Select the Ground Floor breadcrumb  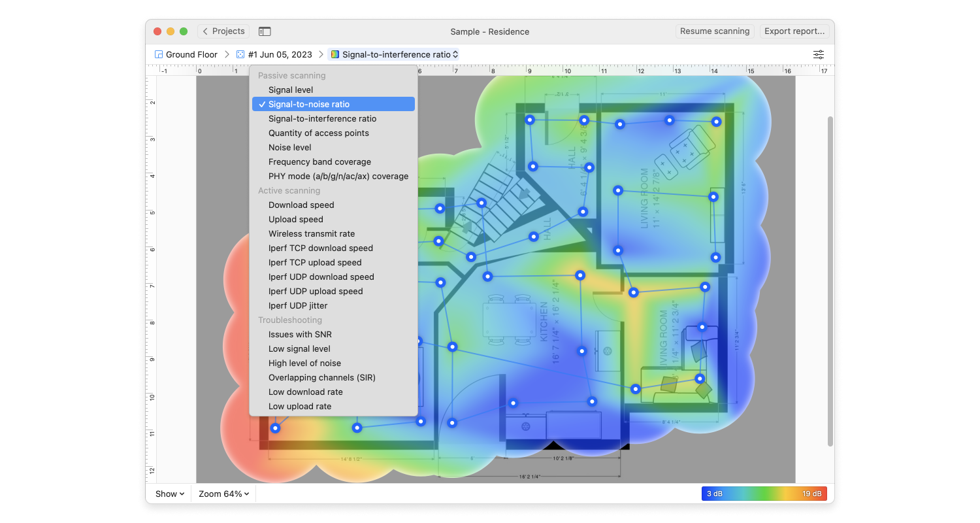pos(186,55)
